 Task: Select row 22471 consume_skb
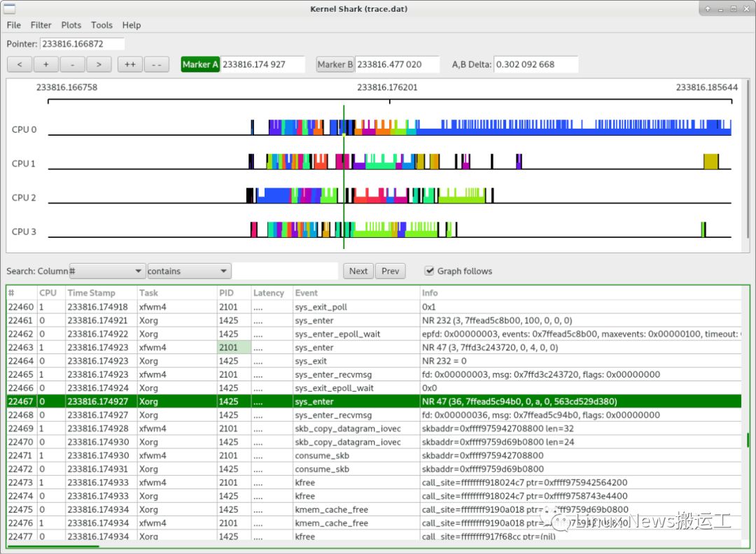(x=374, y=455)
